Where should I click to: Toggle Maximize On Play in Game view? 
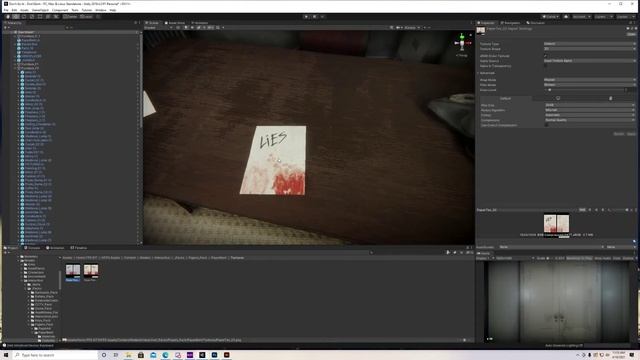tap(579, 258)
